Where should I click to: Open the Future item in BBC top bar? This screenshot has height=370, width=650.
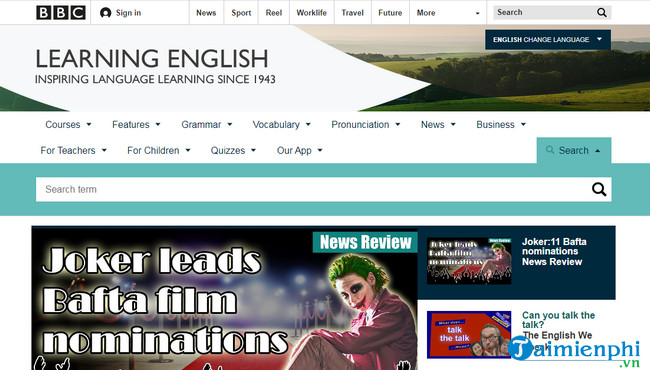[390, 13]
